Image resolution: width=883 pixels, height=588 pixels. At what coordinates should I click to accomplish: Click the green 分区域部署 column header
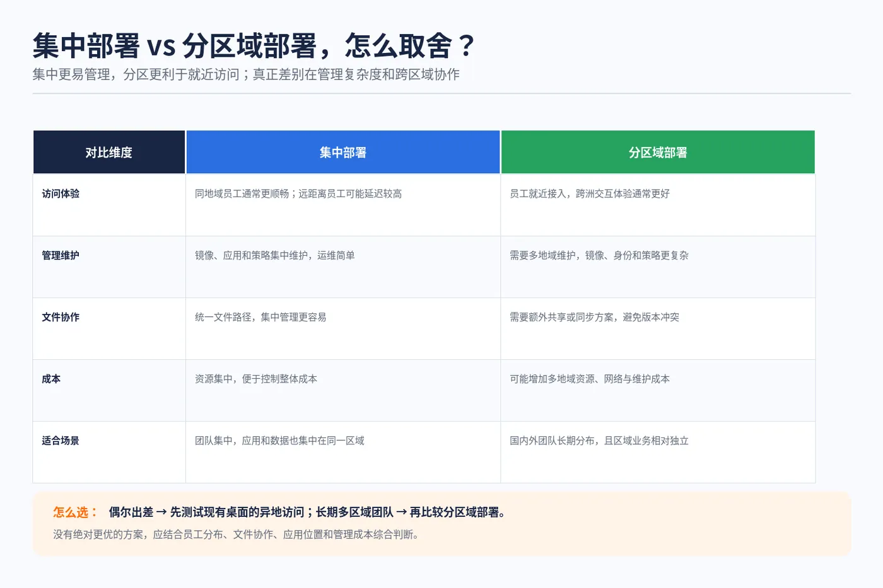tap(658, 152)
